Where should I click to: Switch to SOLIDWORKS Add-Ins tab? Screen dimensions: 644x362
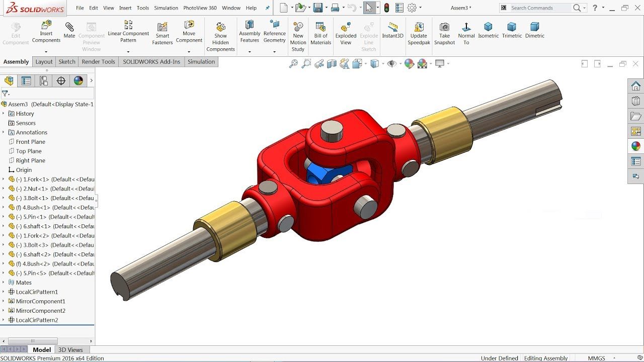(151, 62)
